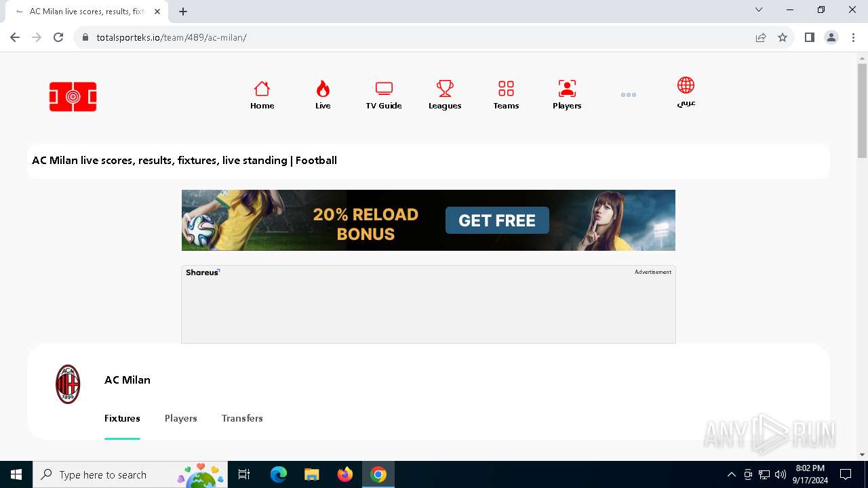Toggle the browser side panel icon
The image size is (868, 488).
(x=810, y=37)
